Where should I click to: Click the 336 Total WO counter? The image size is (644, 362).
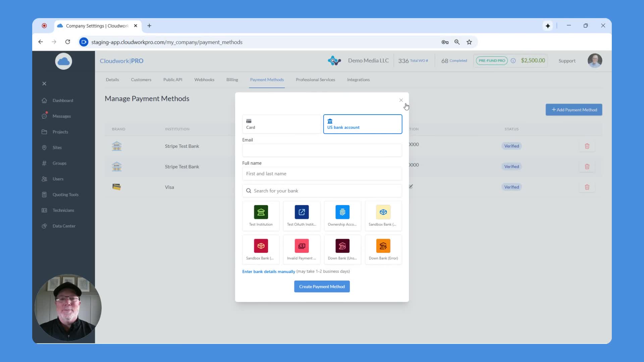(x=413, y=61)
